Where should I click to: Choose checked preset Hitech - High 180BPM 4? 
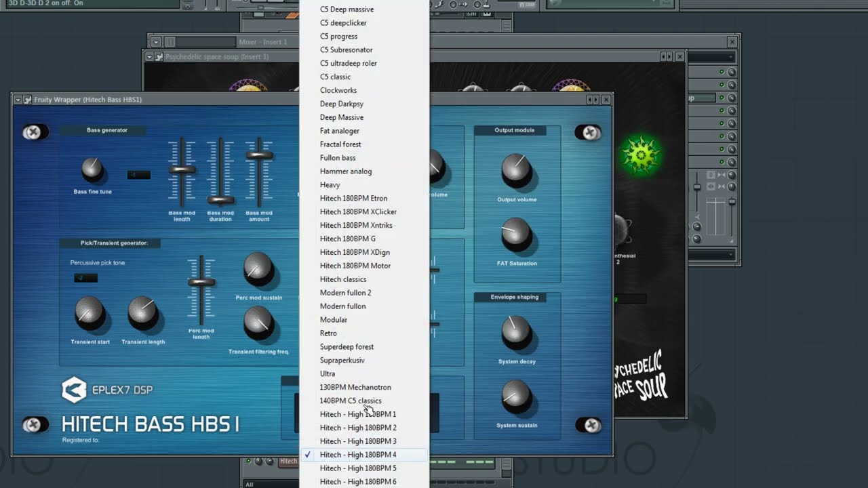point(363,455)
